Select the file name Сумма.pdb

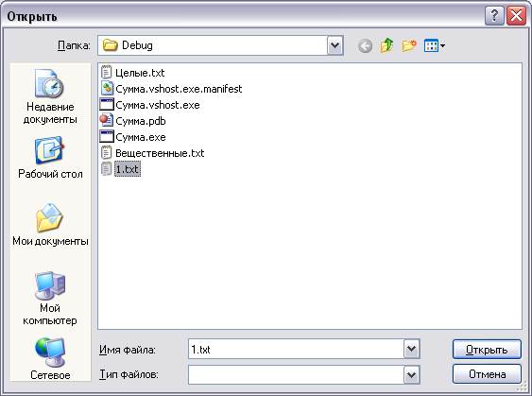141,121
